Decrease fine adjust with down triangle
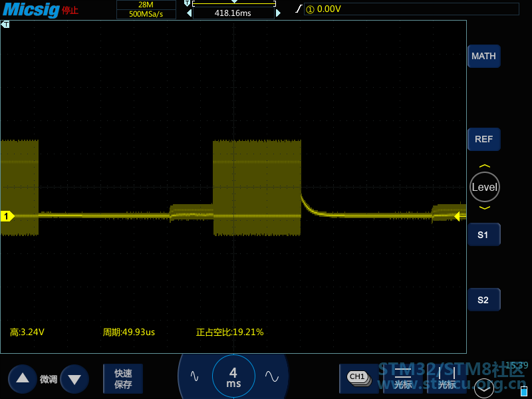The image size is (532, 399). (x=74, y=378)
